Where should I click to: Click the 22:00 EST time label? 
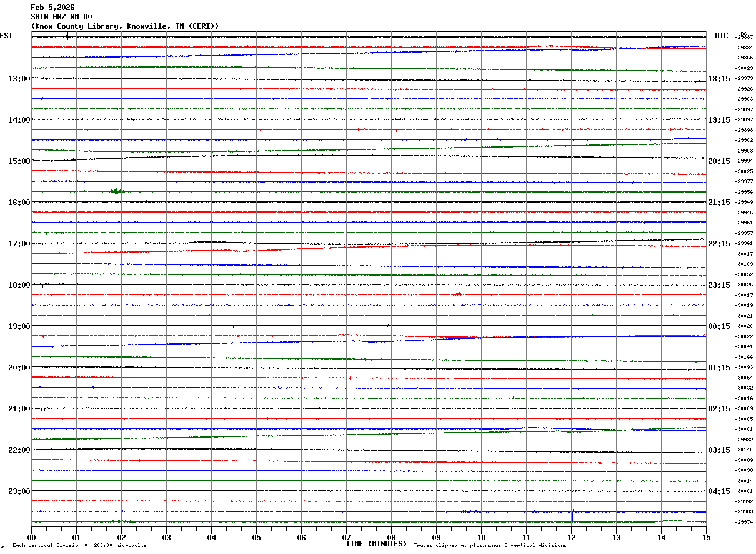click(x=19, y=450)
